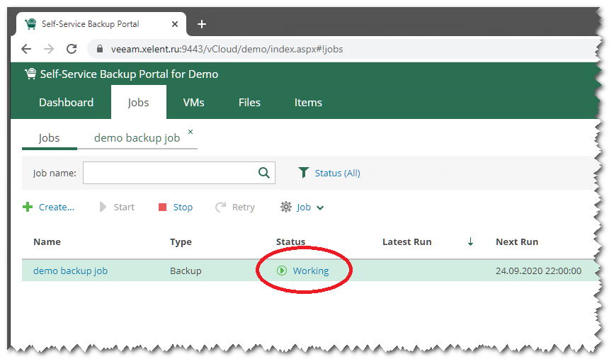Sort by the Latest Run column header
614x364 pixels.
pos(407,242)
